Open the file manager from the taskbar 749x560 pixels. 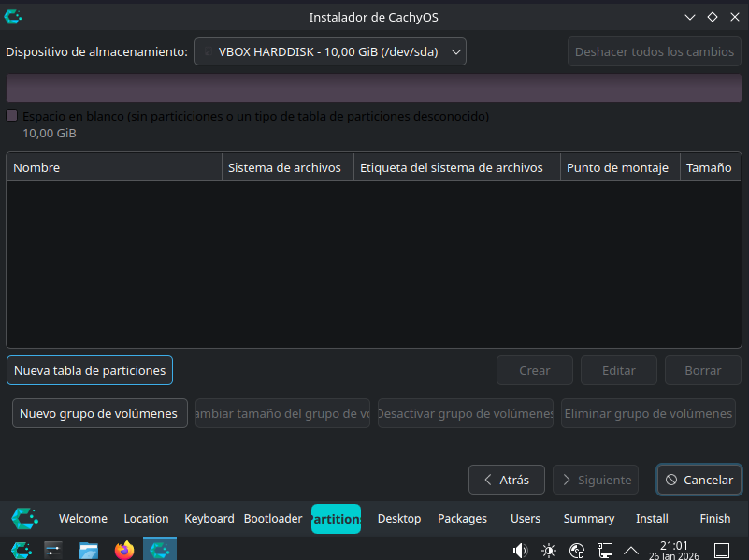(89, 550)
